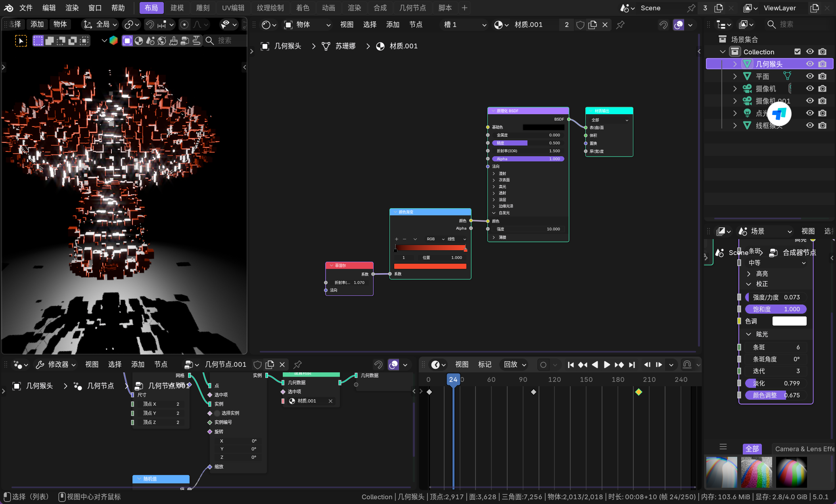Open the 槽 1 material slot dropdown

point(465,25)
